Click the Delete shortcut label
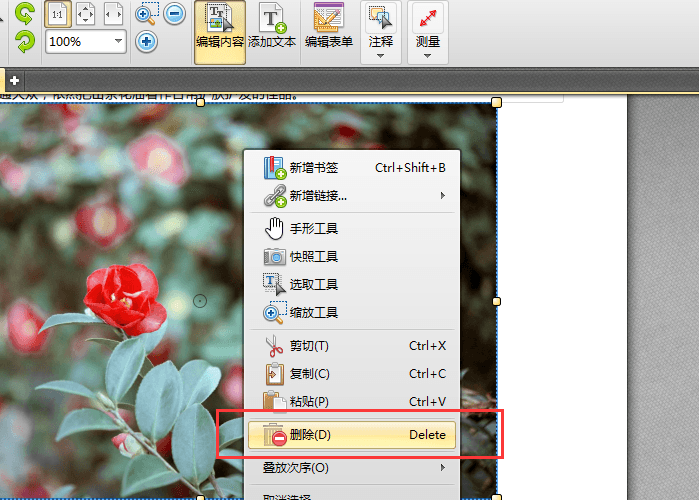 tap(428, 434)
